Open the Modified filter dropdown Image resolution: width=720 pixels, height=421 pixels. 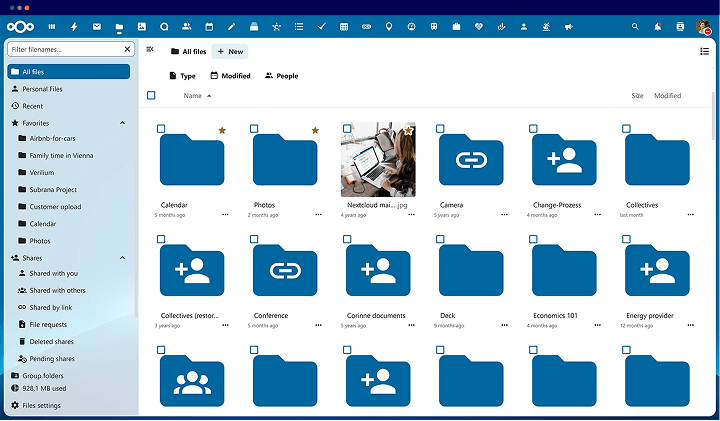pyautogui.click(x=231, y=76)
